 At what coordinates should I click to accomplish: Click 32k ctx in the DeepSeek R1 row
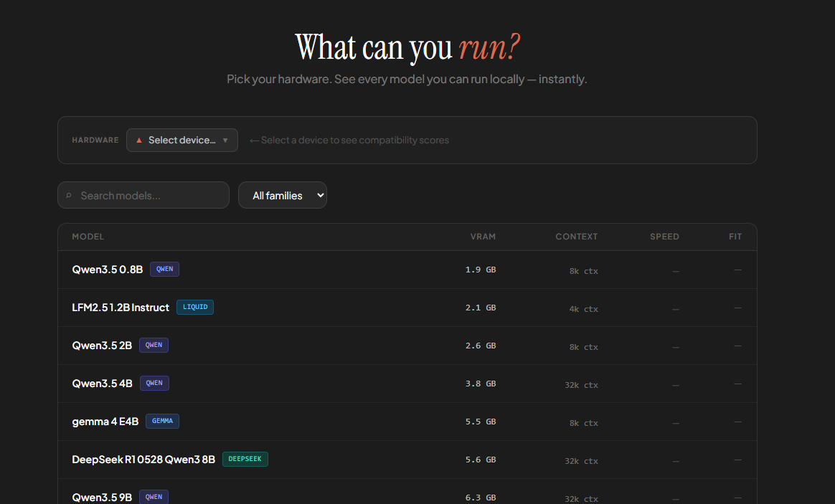[582, 461]
